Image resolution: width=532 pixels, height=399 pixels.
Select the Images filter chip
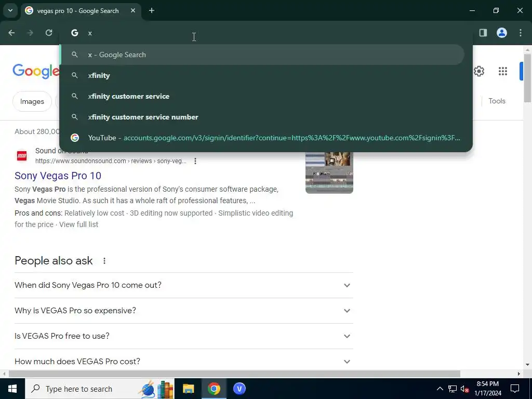[x=32, y=101]
